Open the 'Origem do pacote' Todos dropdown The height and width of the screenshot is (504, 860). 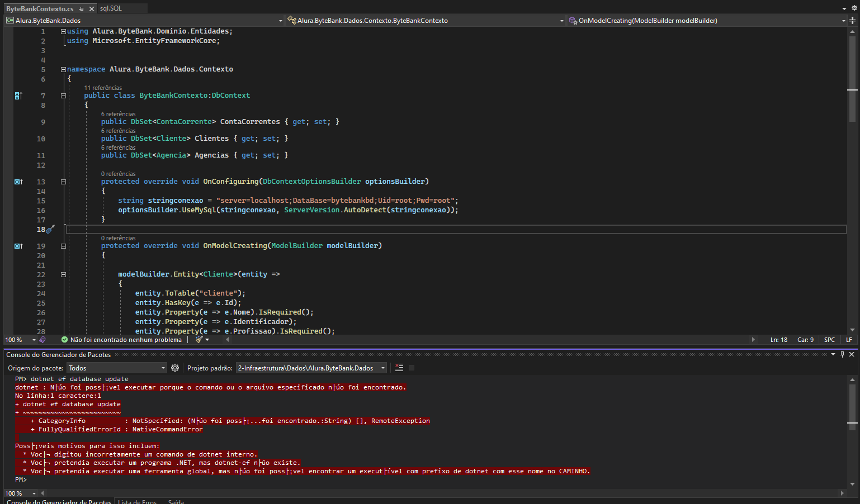[x=117, y=368]
